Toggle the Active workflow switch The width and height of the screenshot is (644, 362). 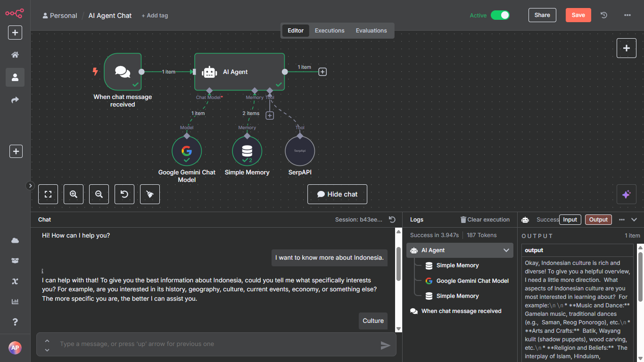pyautogui.click(x=500, y=15)
